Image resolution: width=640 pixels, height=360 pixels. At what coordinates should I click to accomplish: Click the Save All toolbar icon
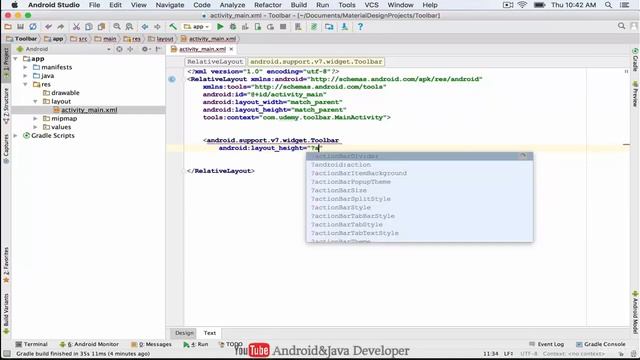click(20, 27)
